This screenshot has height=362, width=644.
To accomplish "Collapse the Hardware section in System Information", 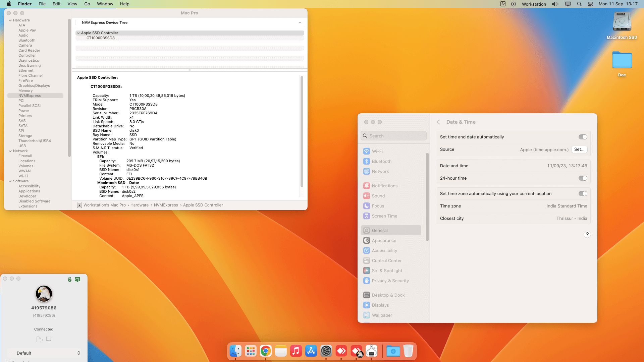I will pos(10,20).
